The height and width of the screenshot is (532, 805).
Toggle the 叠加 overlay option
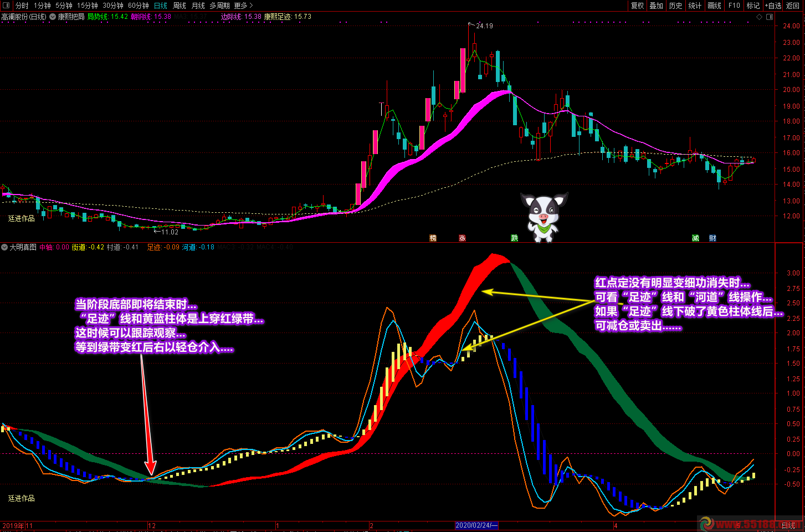coord(657,6)
